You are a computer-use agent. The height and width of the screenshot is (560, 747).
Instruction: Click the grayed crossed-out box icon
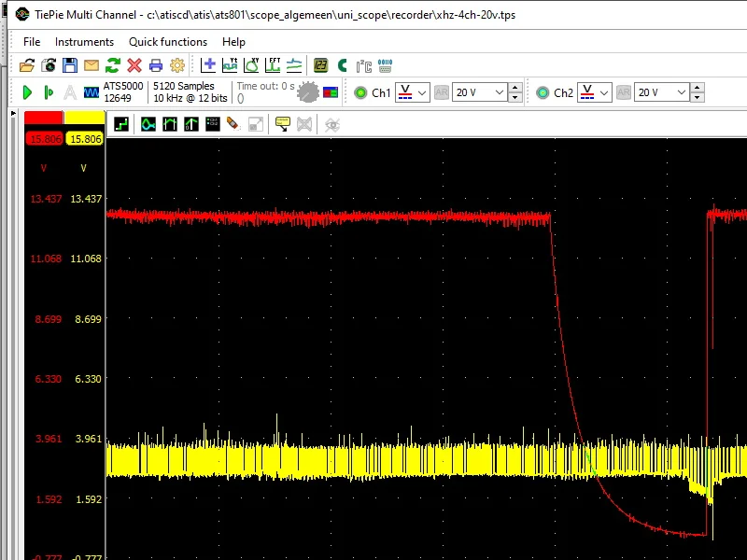click(304, 125)
